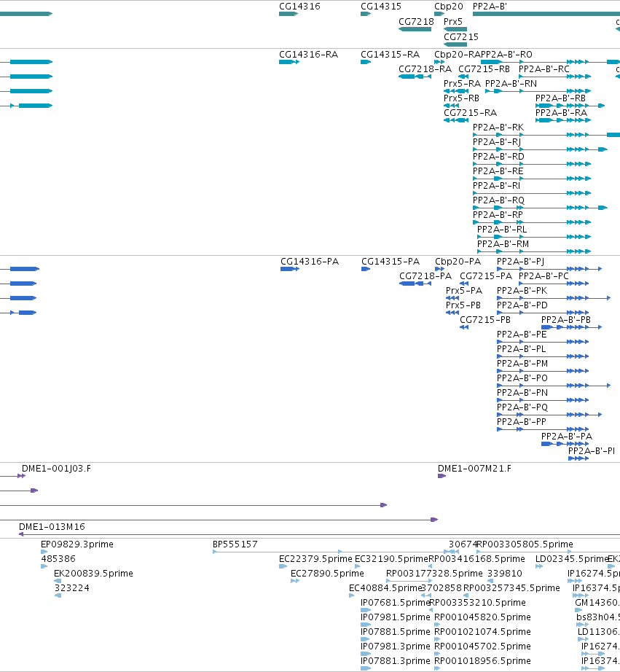Select the Cbp20 gene label
This screenshot has width=620, height=672.
(x=449, y=7)
